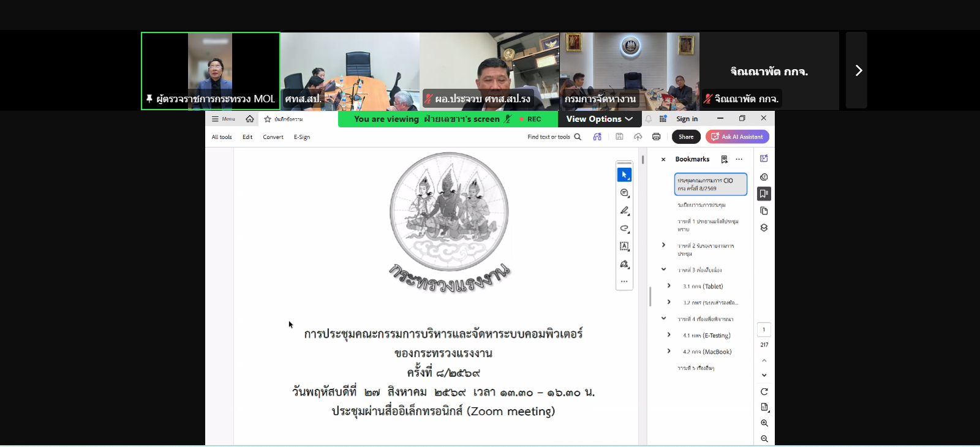The height and width of the screenshot is (447, 980).
Task: Rotate the page view icon
Action: coord(764,392)
